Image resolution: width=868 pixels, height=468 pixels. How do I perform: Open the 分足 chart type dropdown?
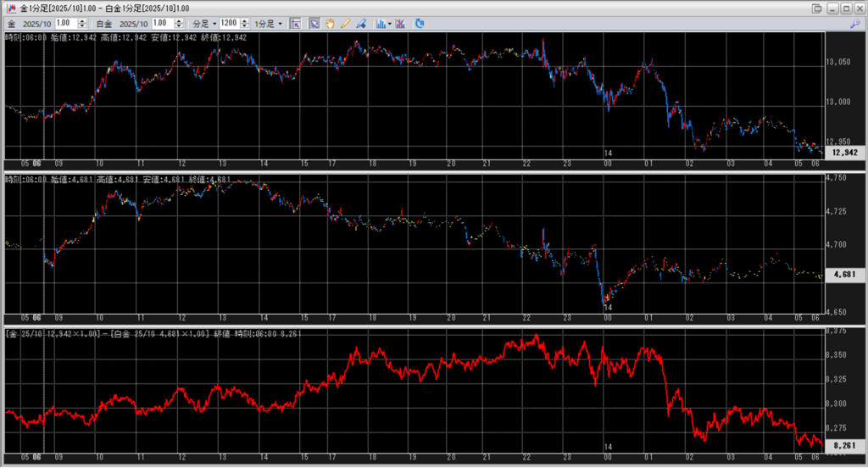(x=205, y=23)
